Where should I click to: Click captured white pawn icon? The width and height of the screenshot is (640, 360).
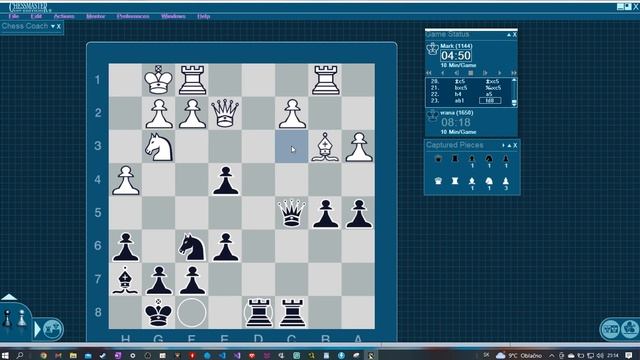[506, 181]
